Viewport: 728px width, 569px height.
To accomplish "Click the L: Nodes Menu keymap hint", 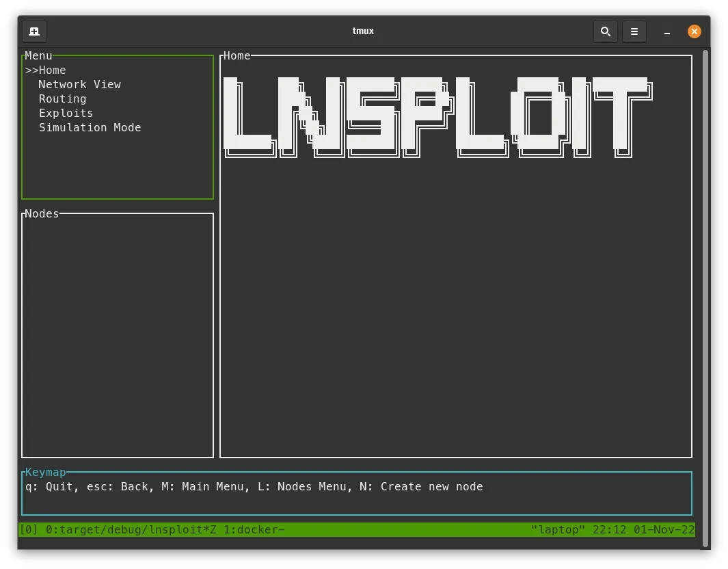I will click(308, 486).
